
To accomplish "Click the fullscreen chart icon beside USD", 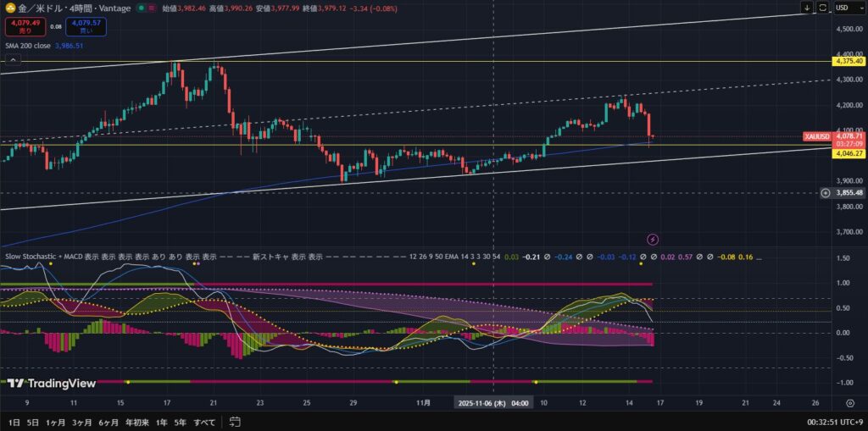I will (x=822, y=8).
